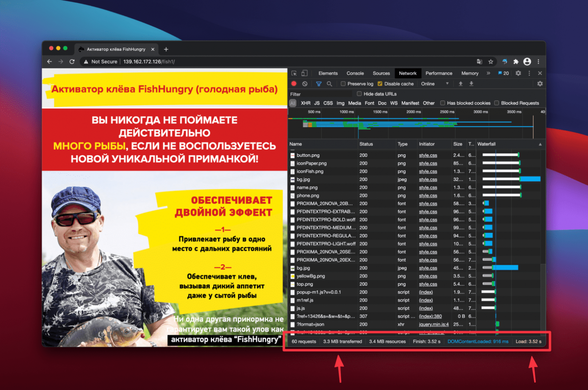
Task: Click the address bar URL 139.162.172.126/fish1/
Action: [149, 61]
